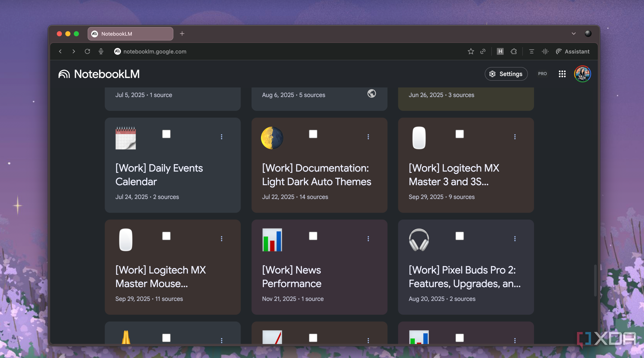The height and width of the screenshot is (358, 644).
Task: Open the browser extensions puzzle icon
Action: coord(514,51)
